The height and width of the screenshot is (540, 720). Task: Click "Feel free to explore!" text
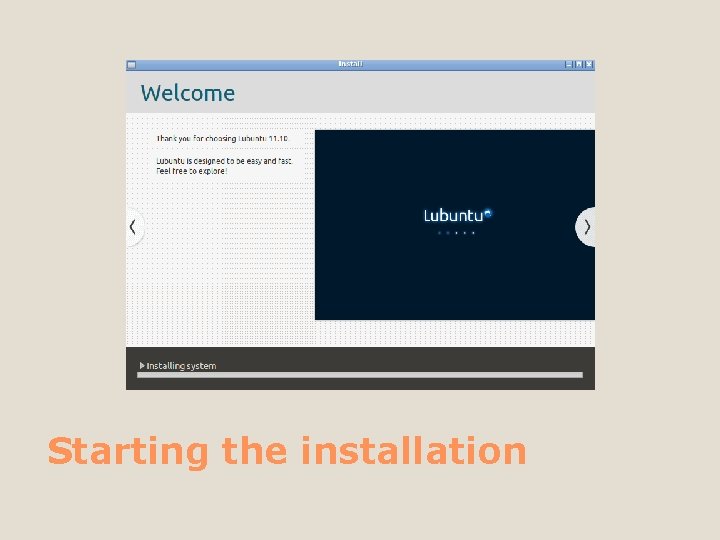(191, 171)
